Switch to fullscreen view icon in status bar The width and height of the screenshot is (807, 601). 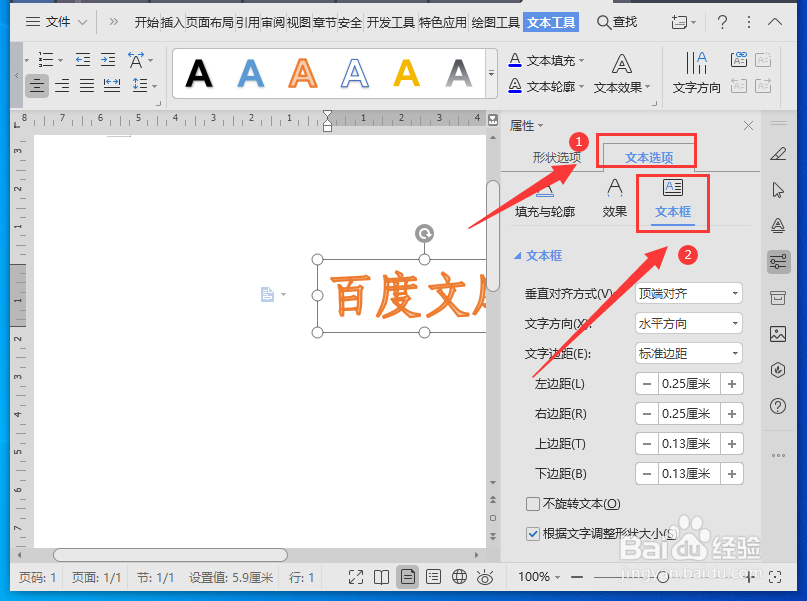tap(356, 577)
